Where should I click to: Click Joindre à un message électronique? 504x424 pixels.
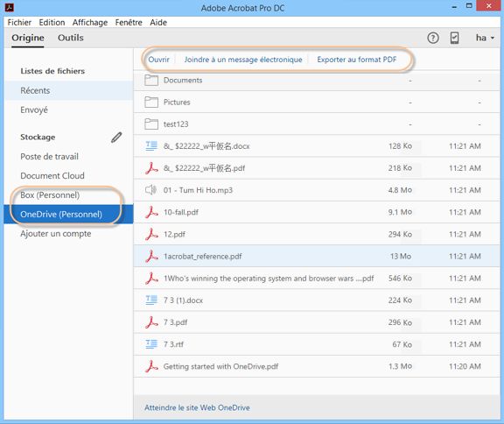[x=243, y=60]
